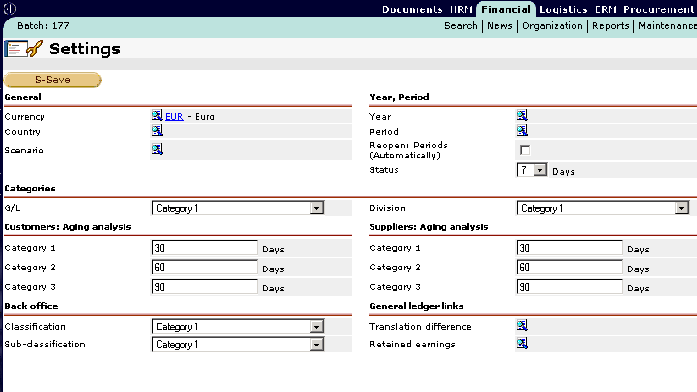Screen dimensions: 697x392
Task: Open the G/L category dropdown
Action: 238,208
